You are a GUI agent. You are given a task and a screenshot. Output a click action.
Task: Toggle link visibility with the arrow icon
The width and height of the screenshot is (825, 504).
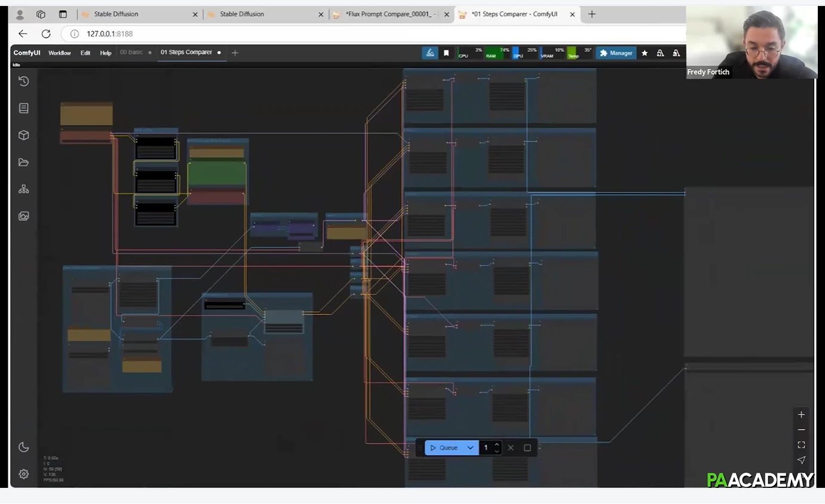click(801, 460)
